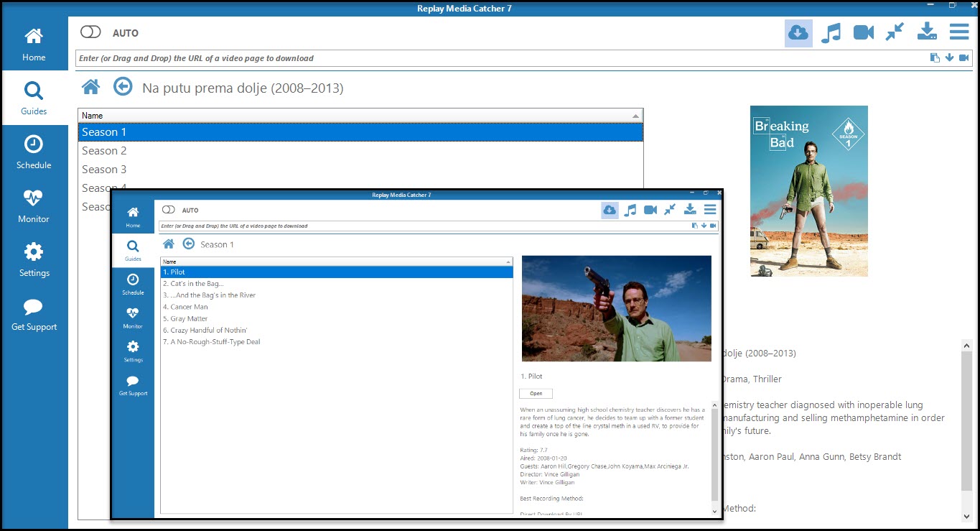Select the cloud download icon in front window toolbar
Viewport: 980px width, 531px height.
[610, 210]
